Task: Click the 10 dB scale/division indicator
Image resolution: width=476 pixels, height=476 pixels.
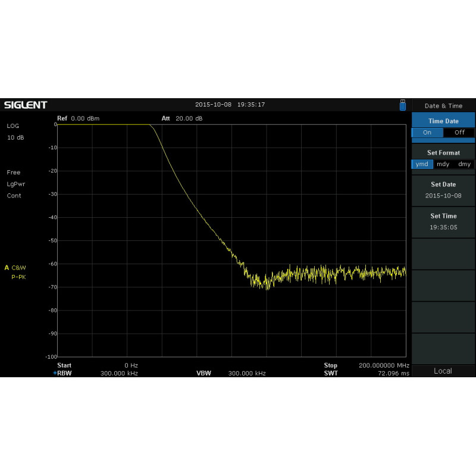Action: (x=15, y=137)
